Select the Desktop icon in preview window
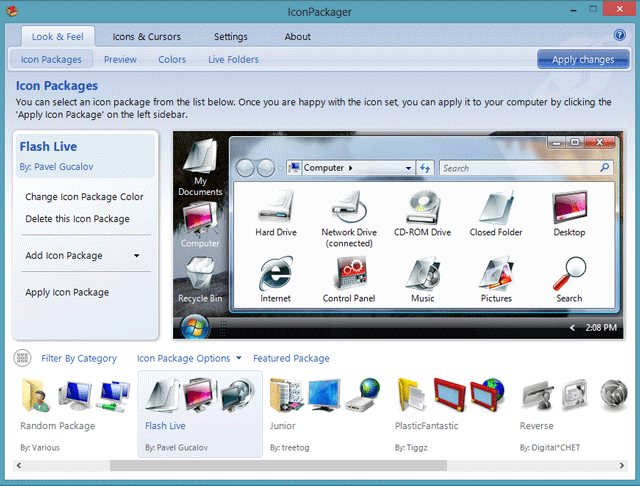This screenshot has width=640, height=486. pyautogui.click(x=569, y=206)
